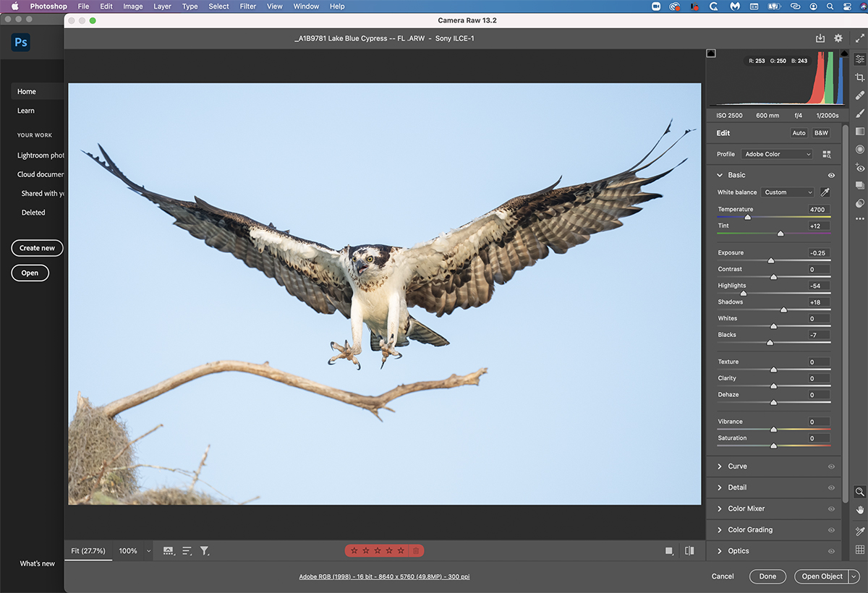Open the Adobe Color profile dropdown
This screenshot has width=868, height=593.
pos(778,154)
